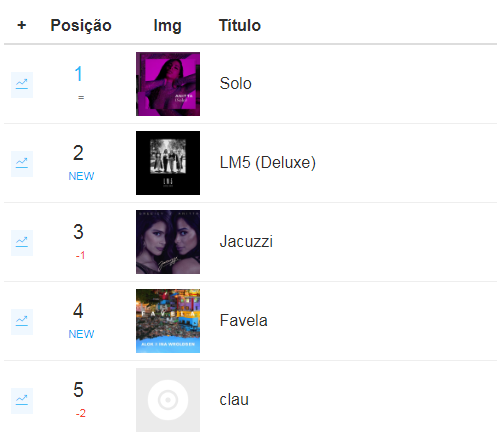
Task: Open the trend chart icon for Solo
Action: (x=22, y=85)
